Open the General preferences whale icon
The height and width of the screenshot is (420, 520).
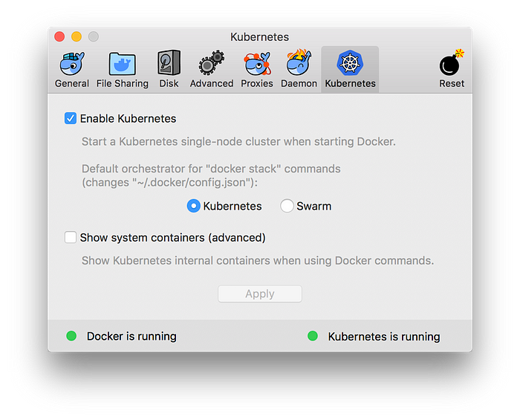72,63
